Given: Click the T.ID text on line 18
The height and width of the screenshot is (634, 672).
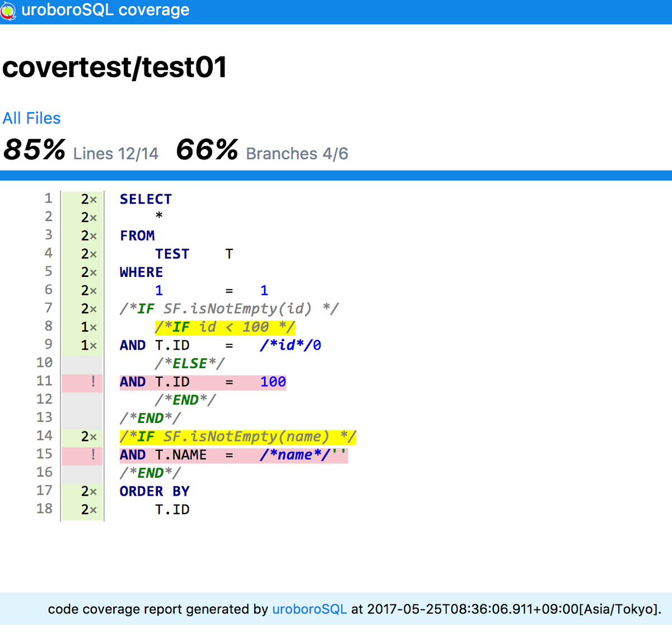Looking at the screenshot, I should [172, 510].
